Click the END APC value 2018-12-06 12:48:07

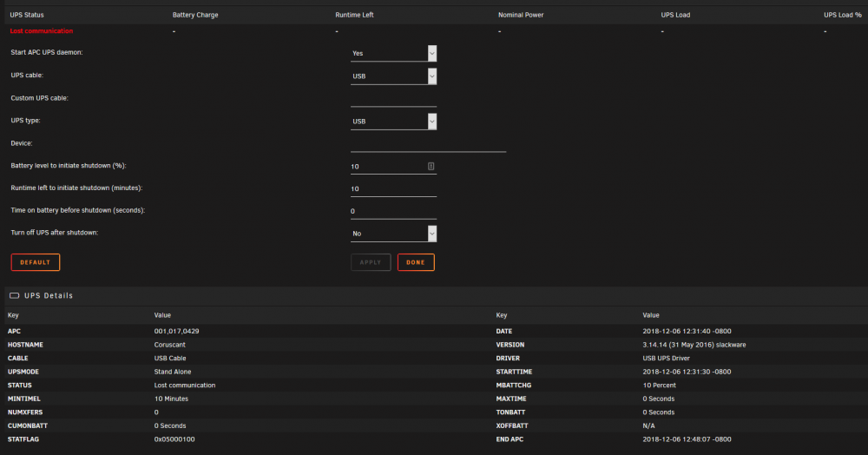point(687,439)
